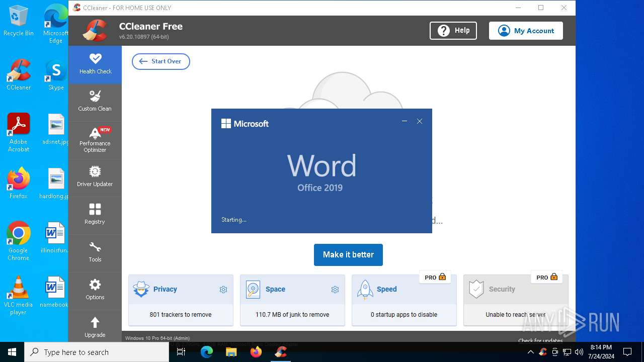Screen dimensions: 644x362
Task: Open Performance Optimizer in sidebar
Action: (x=95, y=140)
